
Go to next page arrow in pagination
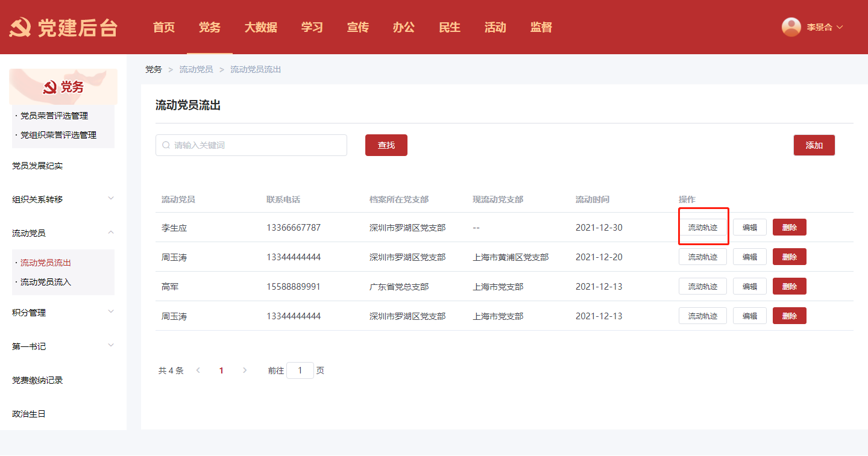pos(244,370)
